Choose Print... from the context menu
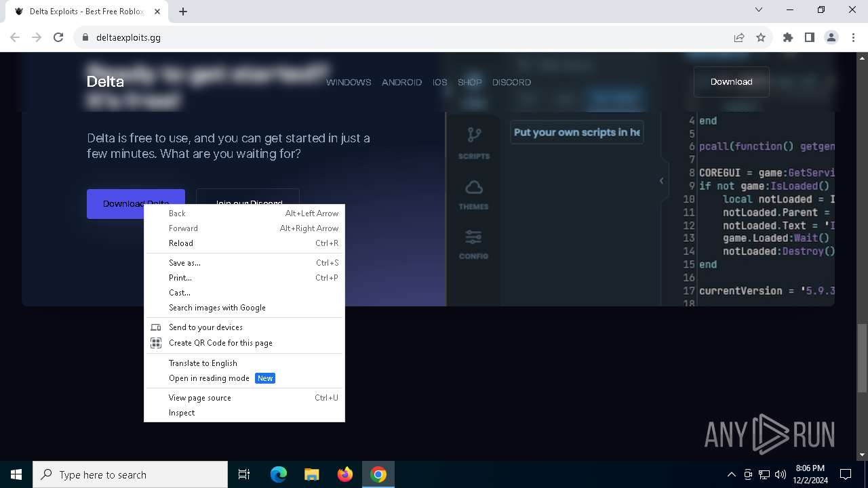Viewport: 868px width, 488px height. 244,278
